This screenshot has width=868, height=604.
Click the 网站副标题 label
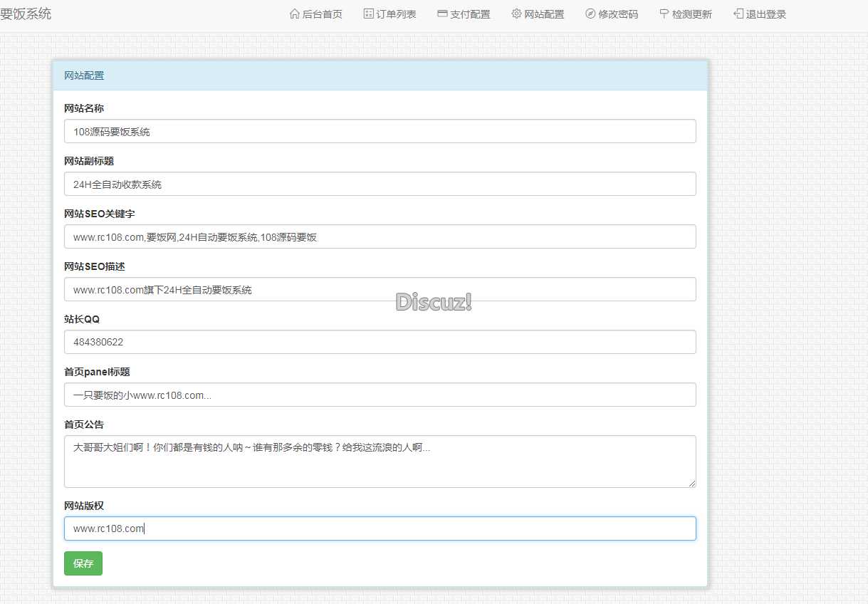[89, 161]
